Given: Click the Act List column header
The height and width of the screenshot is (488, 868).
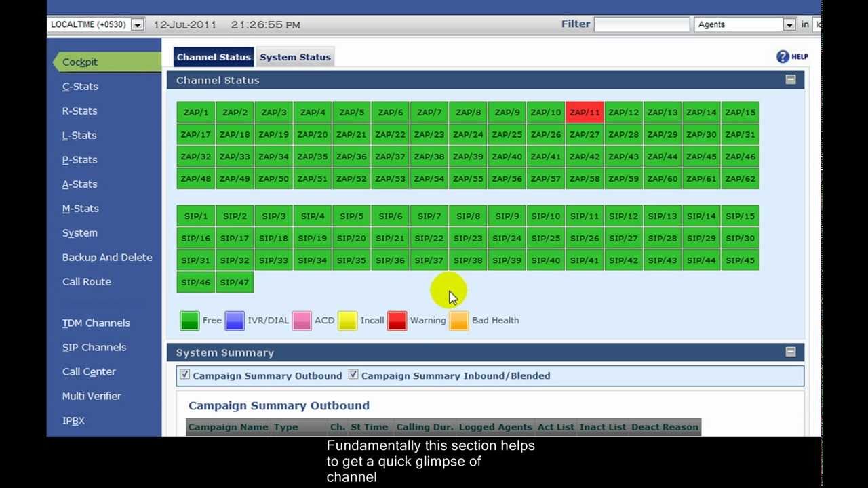Looking at the screenshot, I should pyautogui.click(x=555, y=427).
